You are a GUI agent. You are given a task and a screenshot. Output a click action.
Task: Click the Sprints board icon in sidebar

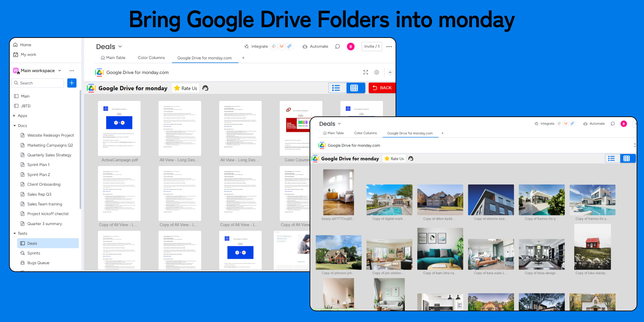[x=22, y=253]
